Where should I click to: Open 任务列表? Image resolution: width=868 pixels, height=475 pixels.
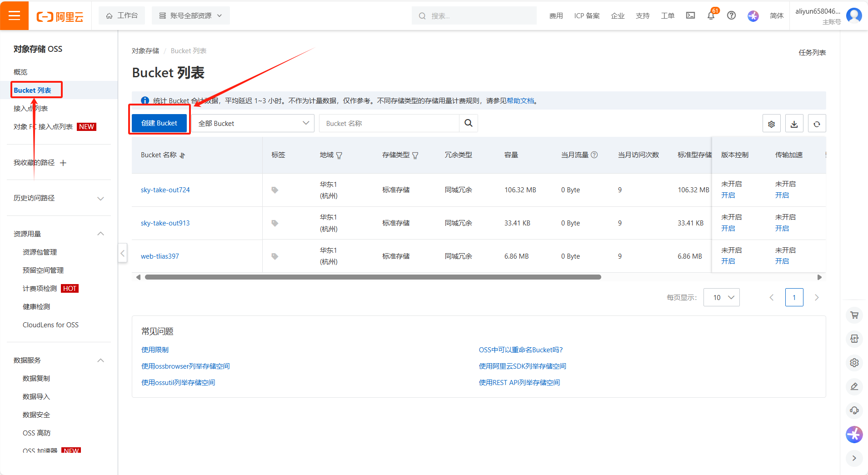pyautogui.click(x=812, y=52)
